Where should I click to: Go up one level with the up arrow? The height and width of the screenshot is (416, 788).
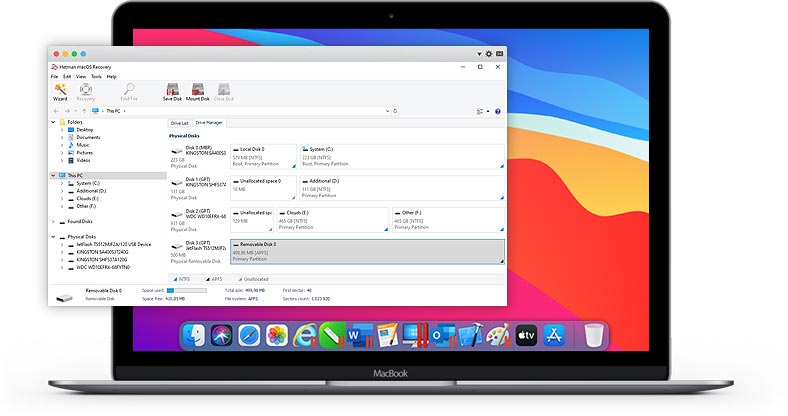click(84, 111)
